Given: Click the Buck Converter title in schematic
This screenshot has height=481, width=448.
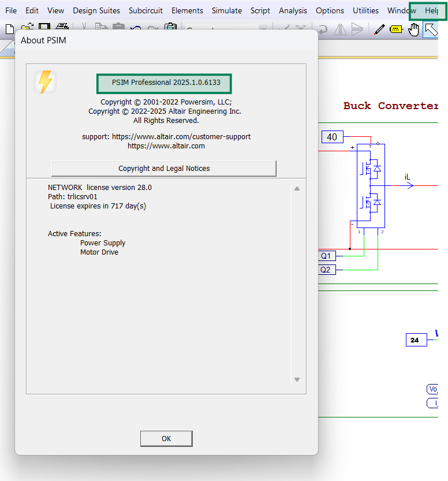Looking at the screenshot, I should tap(391, 106).
